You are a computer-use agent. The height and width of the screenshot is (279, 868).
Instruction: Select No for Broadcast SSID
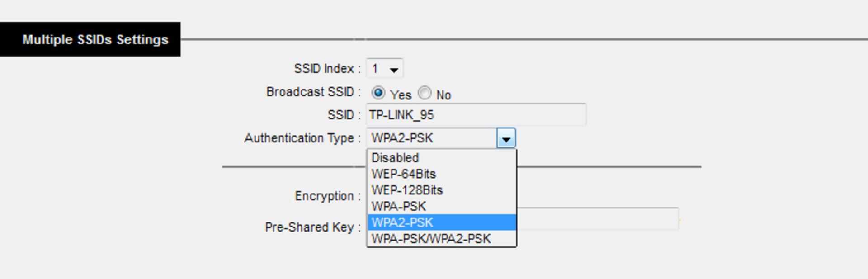(x=425, y=93)
